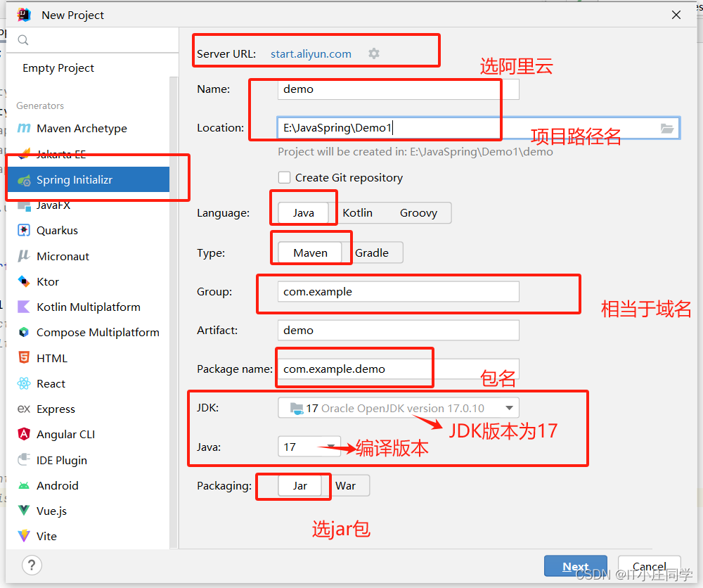Click the JavaFX generator icon
Screen dimensions: 703x588
tap(24, 206)
